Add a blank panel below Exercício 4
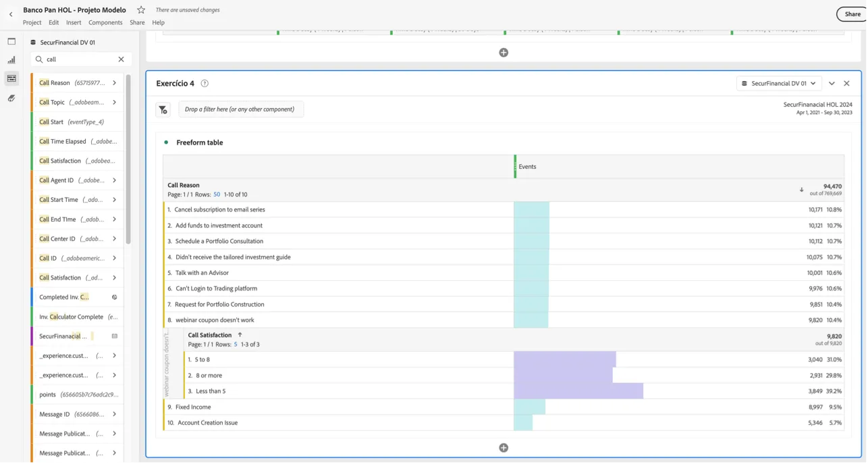This screenshot has height=464, width=868. pos(504,448)
